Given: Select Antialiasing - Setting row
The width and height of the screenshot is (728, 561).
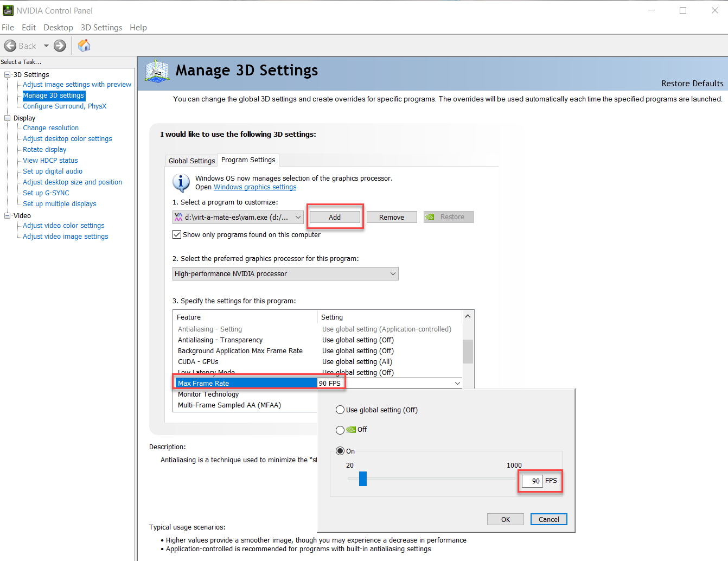Looking at the screenshot, I should [318, 329].
